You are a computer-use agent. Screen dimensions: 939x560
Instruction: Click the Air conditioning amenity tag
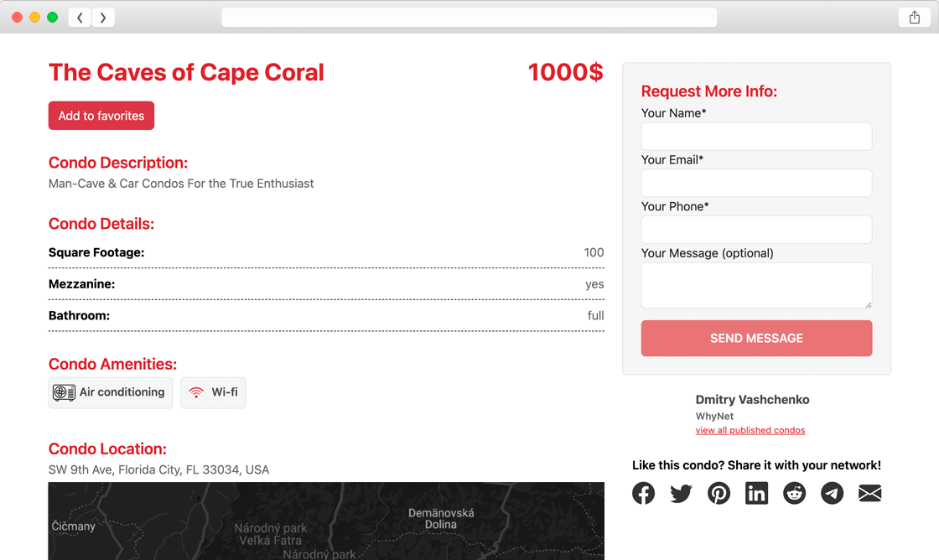pyautogui.click(x=111, y=392)
